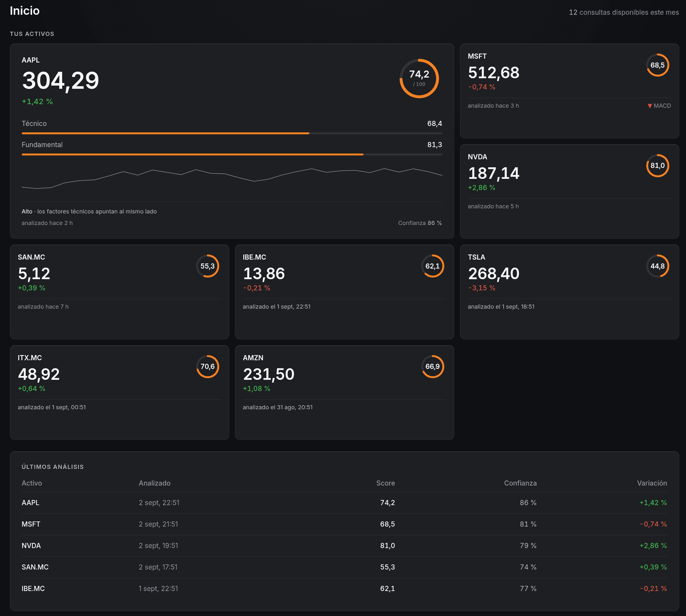686x616 pixels.
Task: Click the Score column header
Action: pos(385,483)
